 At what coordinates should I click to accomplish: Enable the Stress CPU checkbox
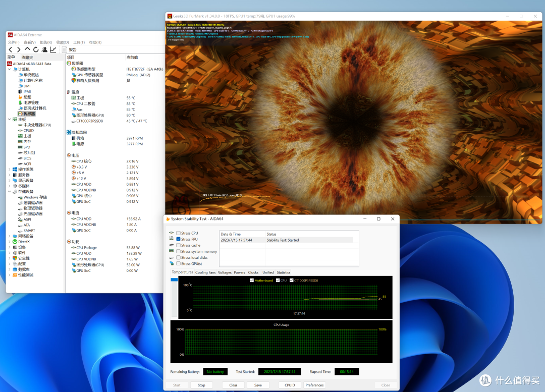click(x=178, y=233)
